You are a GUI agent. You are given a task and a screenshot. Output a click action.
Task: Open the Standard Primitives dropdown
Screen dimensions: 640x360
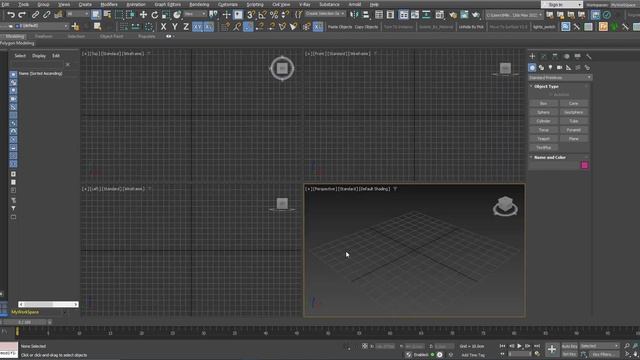pyautogui.click(x=560, y=78)
